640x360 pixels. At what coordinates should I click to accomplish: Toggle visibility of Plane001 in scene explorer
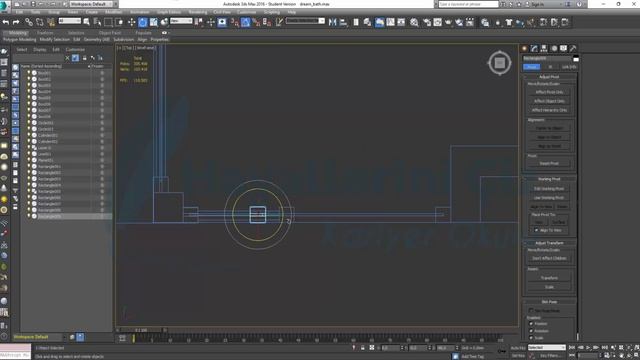coord(29,160)
